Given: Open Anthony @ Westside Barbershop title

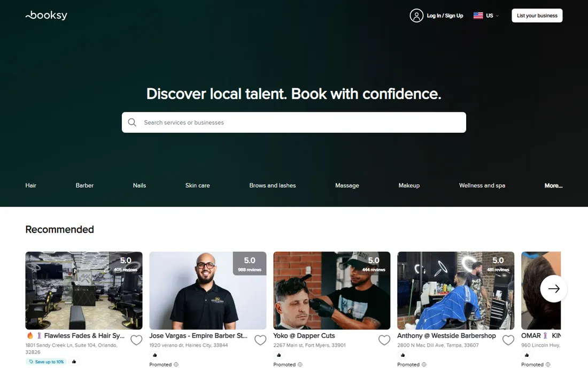Looking at the screenshot, I should click(x=446, y=336).
